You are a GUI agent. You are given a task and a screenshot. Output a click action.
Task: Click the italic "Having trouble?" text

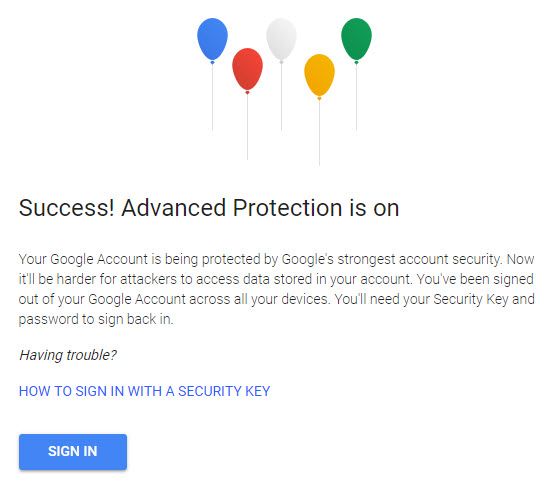pos(68,355)
